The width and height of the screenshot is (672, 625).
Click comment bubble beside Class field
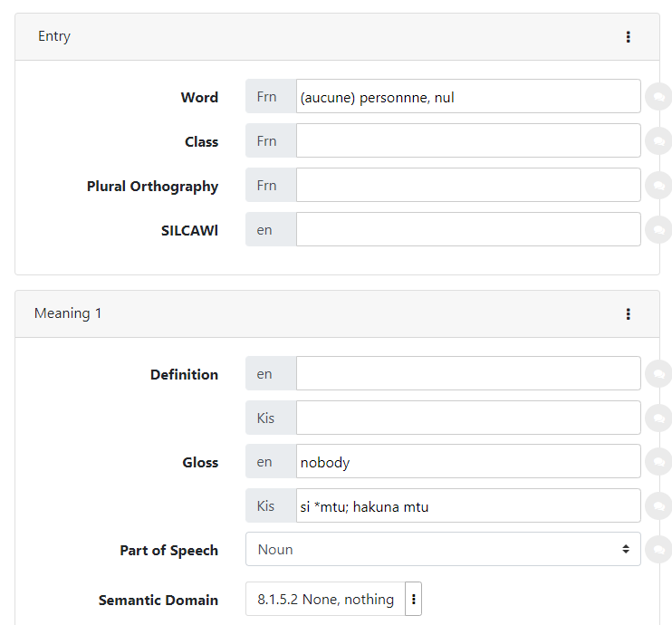point(658,140)
